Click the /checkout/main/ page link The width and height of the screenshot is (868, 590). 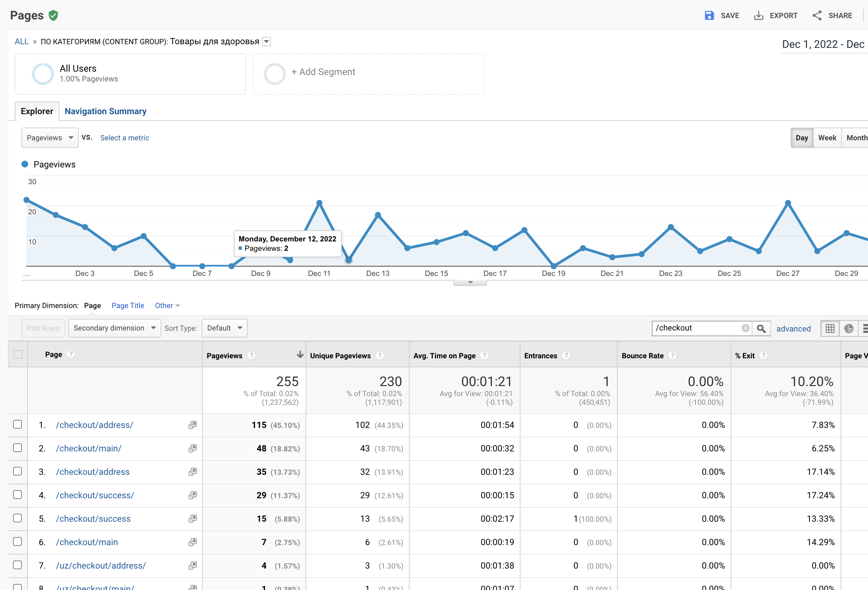click(x=88, y=448)
